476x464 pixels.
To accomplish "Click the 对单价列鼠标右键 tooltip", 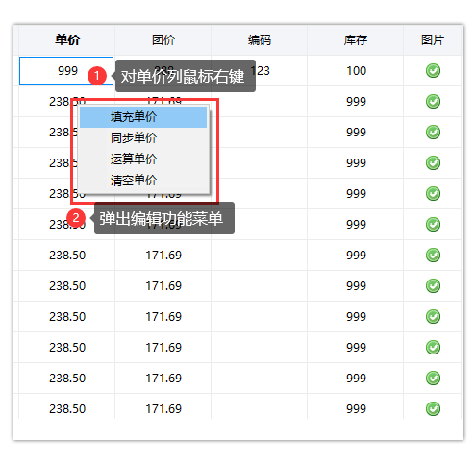I will coord(186,76).
